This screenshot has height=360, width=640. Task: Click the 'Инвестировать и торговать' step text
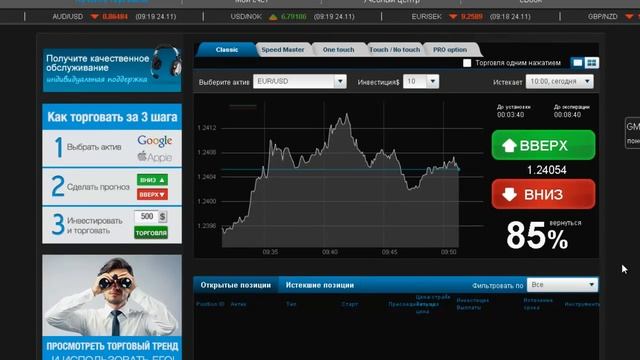coord(94,226)
